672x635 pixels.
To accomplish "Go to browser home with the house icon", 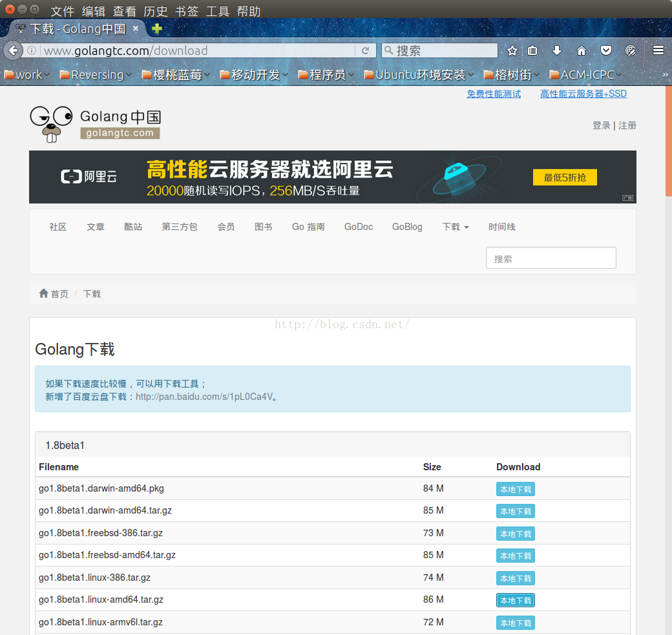I will (581, 50).
